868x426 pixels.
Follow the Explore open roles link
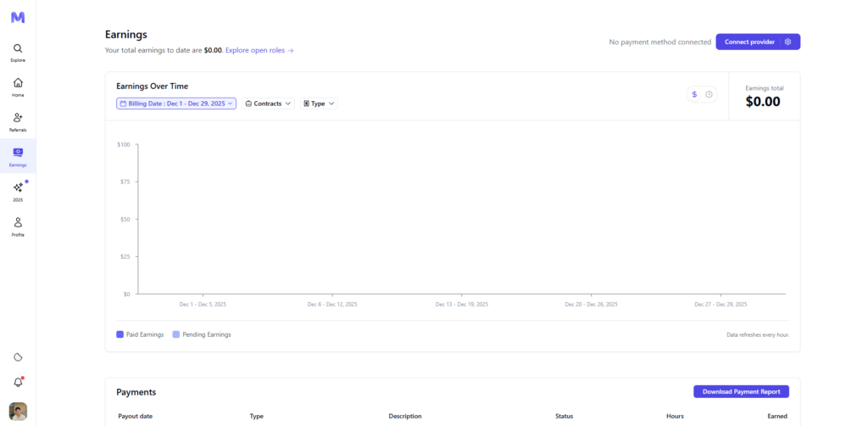tap(259, 51)
